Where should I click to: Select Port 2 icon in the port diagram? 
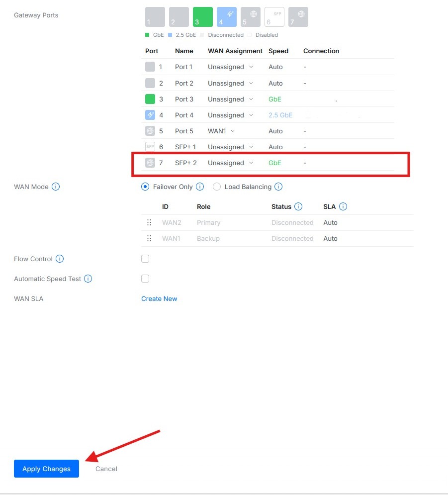point(179,16)
